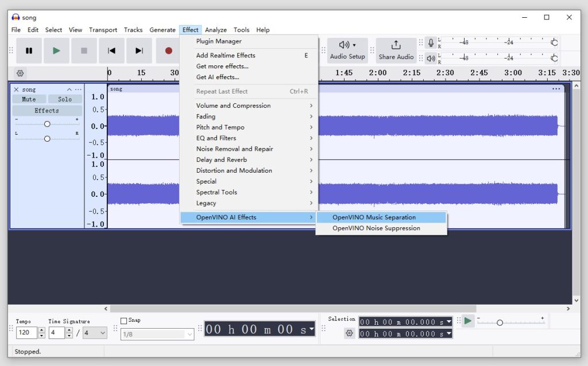Click the Pause transport button
Image resolution: width=588 pixels, height=366 pixels.
point(29,50)
